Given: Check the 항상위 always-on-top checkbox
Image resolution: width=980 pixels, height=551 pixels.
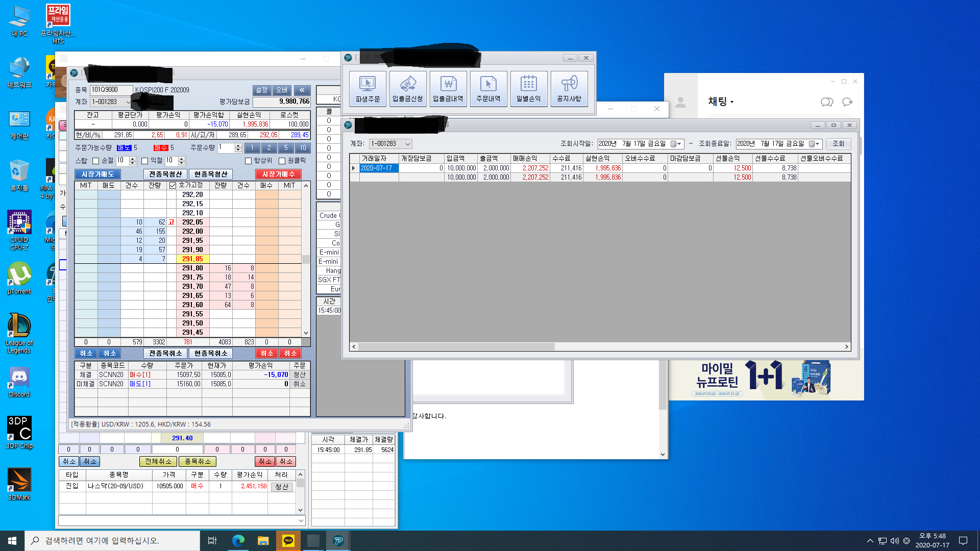Looking at the screenshot, I should pyautogui.click(x=248, y=161).
